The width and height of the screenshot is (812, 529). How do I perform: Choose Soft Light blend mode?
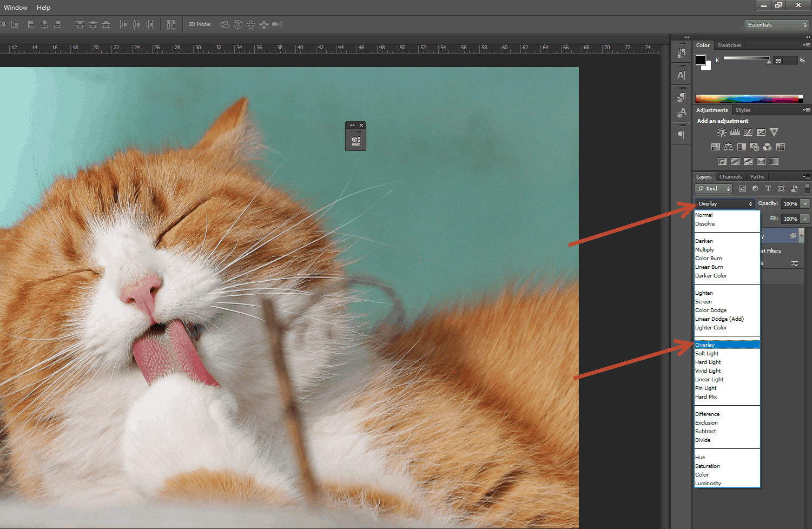tap(727, 354)
